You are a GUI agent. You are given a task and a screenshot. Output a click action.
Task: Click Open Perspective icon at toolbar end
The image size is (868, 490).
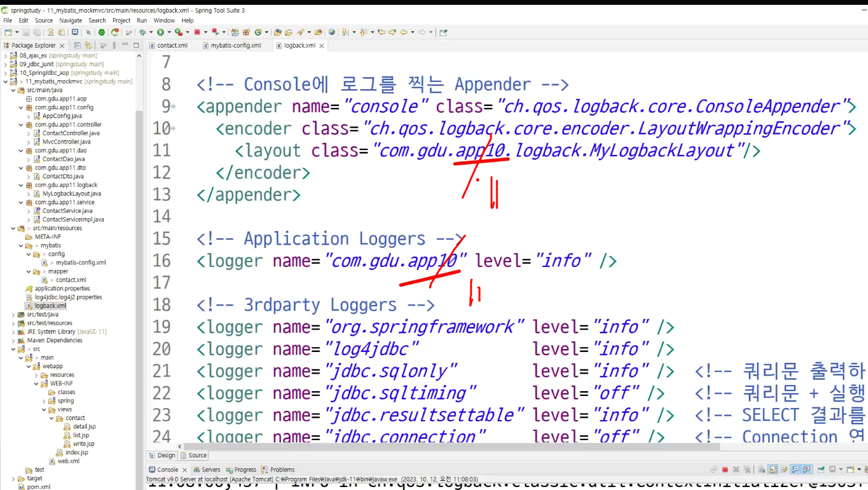[443, 32]
